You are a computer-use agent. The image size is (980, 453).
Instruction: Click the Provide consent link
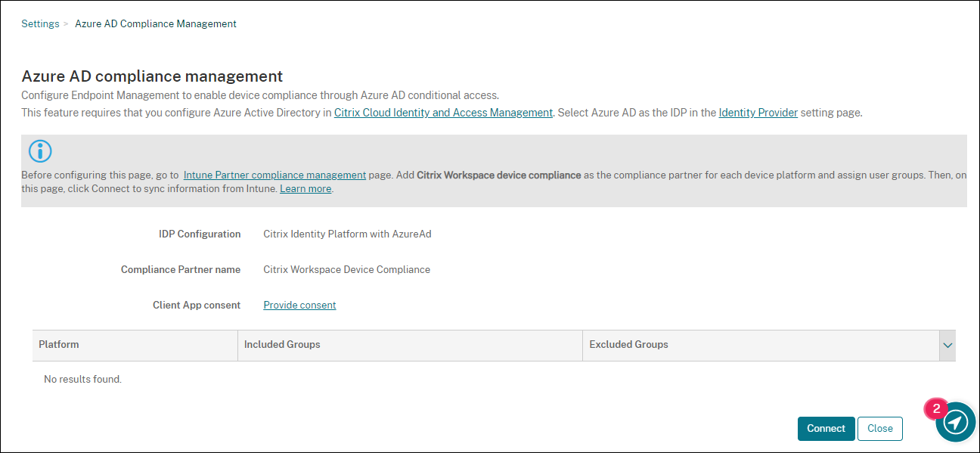click(299, 305)
